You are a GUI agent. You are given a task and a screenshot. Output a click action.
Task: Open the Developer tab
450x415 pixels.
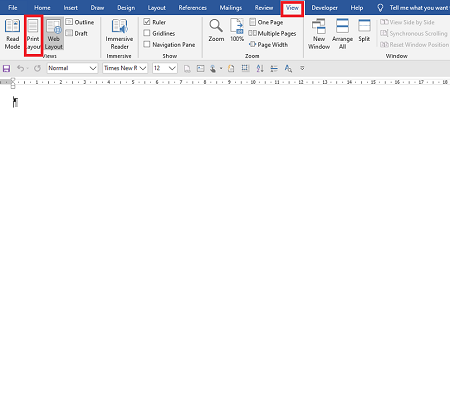[x=324, y=8]
